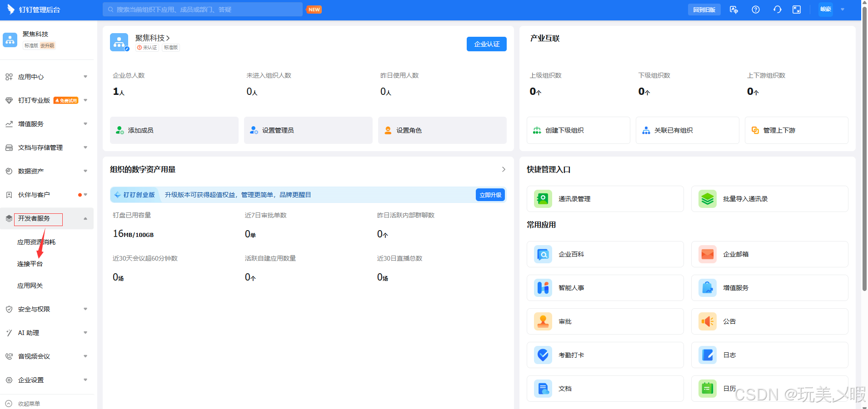Open the 文档 document icon

point(543,389)
